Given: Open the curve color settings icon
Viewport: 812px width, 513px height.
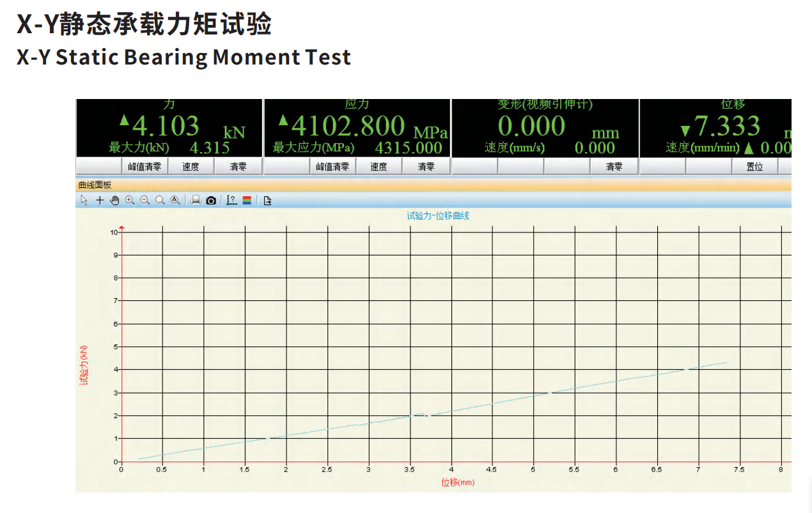Looking at the screenshot, I should pyautogui.click(x=247, y=200).
